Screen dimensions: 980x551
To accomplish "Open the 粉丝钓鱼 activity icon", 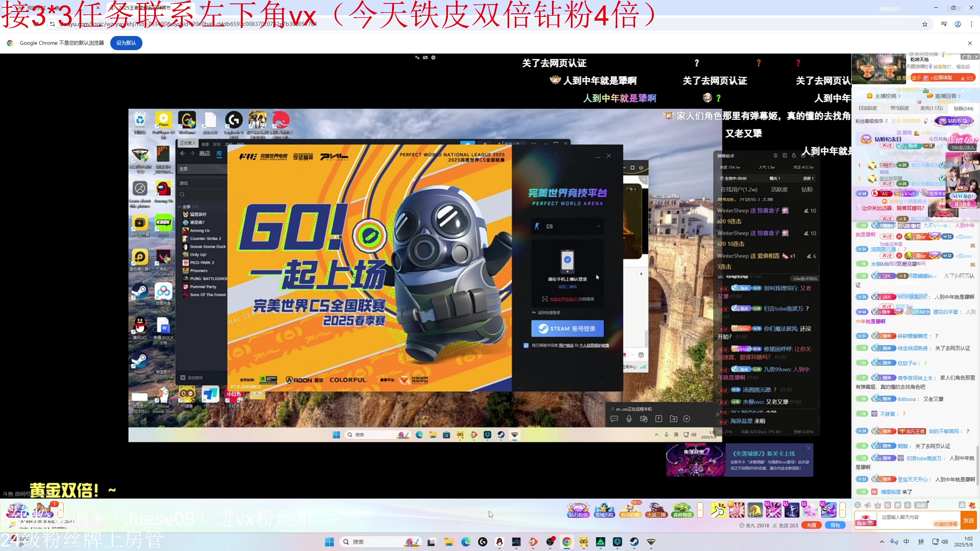I will pyautogui.click(x=630, y=510).
